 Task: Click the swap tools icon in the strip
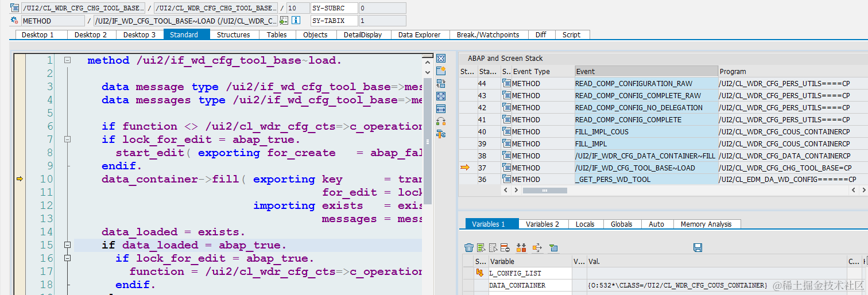pos(441,122)
